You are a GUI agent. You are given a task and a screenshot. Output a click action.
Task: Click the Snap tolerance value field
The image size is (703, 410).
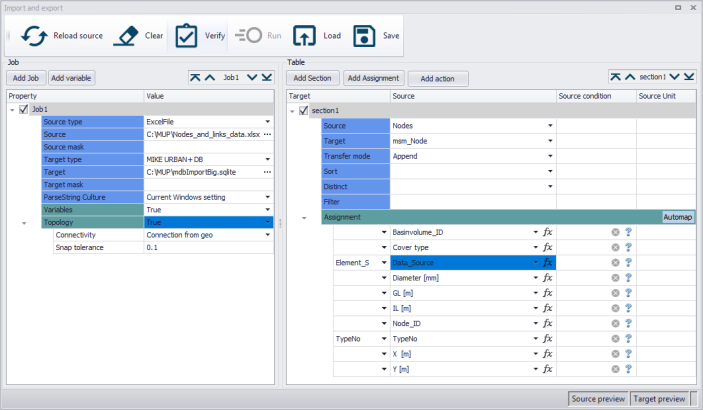tap(208, 247)
